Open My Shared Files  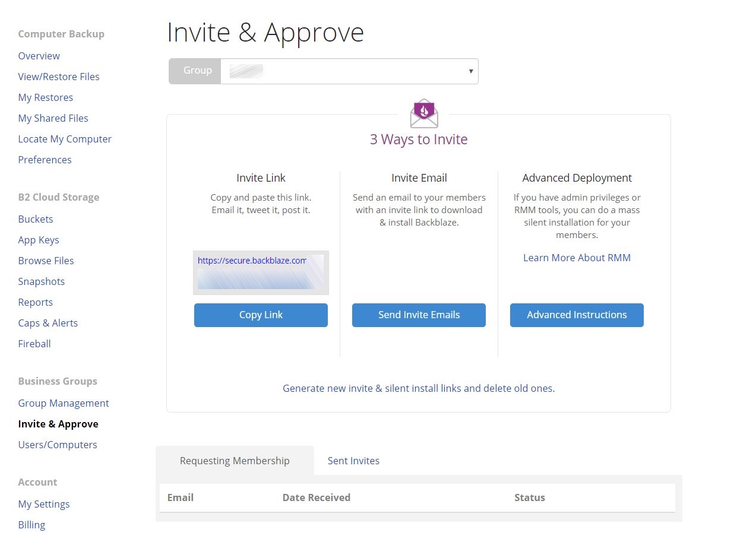pyautogui.click(x=53, y=118)
